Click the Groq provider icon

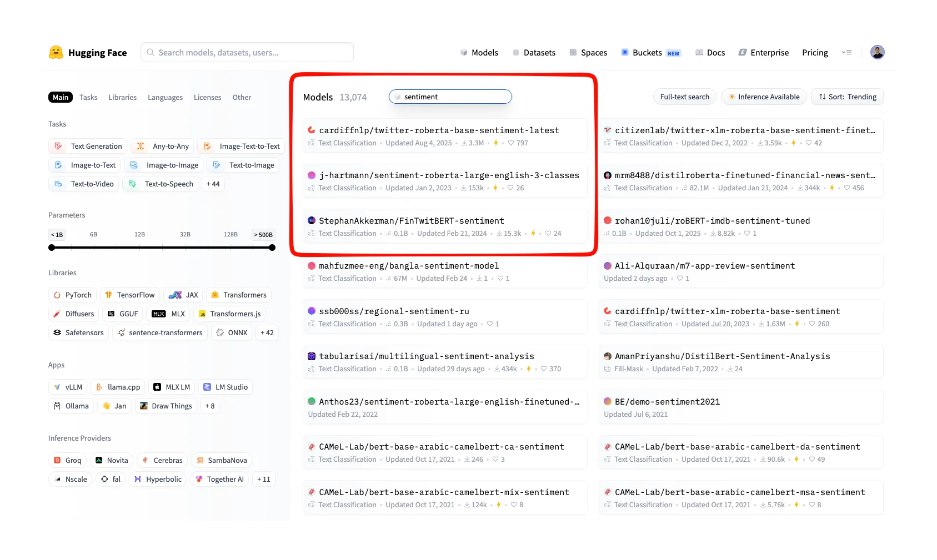57,460
